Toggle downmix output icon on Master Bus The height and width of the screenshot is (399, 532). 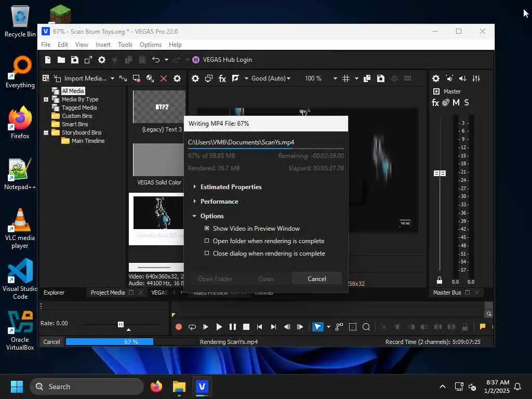pyautogui.click(x=449, y=78)
